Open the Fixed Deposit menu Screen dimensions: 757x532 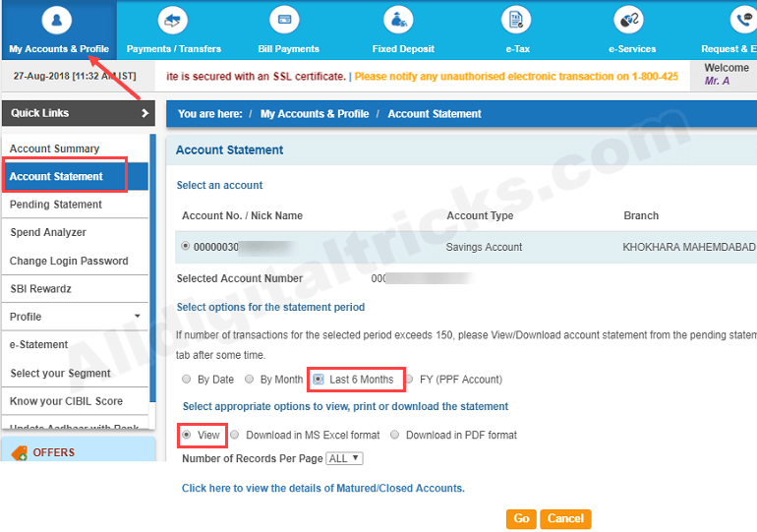pyautogui.click(x=403, y=49)
